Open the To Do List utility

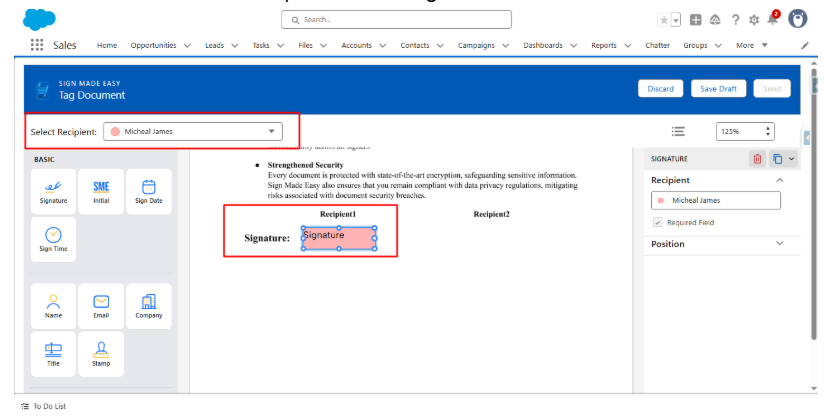coord(44,406)
